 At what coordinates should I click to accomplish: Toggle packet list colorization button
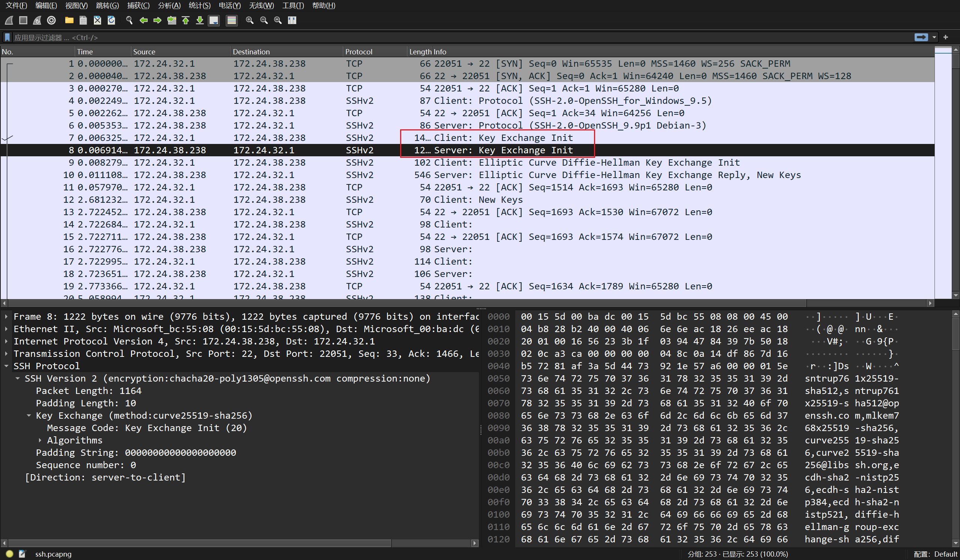coord(231,20)
